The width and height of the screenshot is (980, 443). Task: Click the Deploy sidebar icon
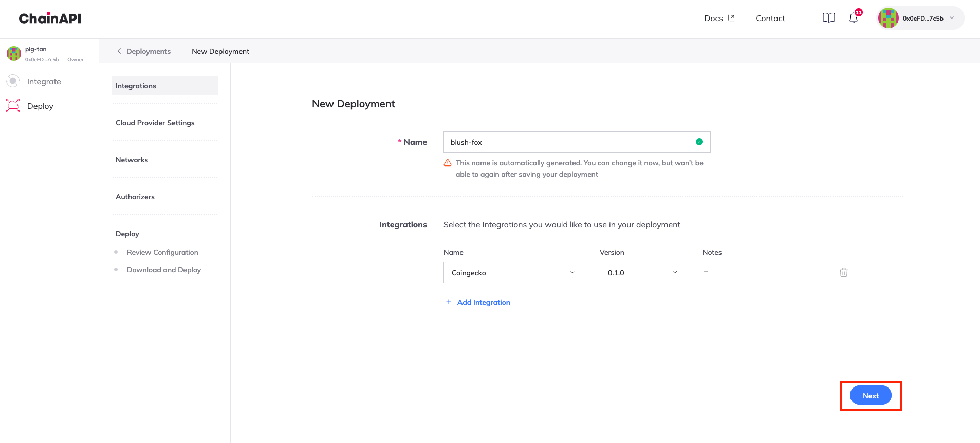(x=13, y=106)
